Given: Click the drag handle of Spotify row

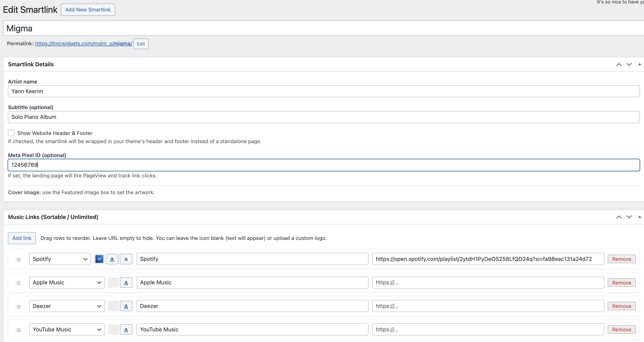Looking at the screenshot, I should coord(19,260).
